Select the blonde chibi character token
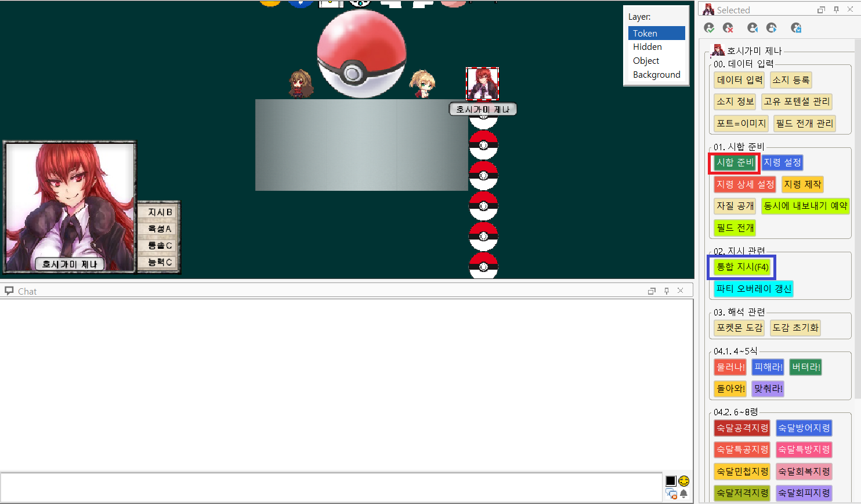This screenshot has height=504, width=861. pyautogui.click(x=422, y=84)
